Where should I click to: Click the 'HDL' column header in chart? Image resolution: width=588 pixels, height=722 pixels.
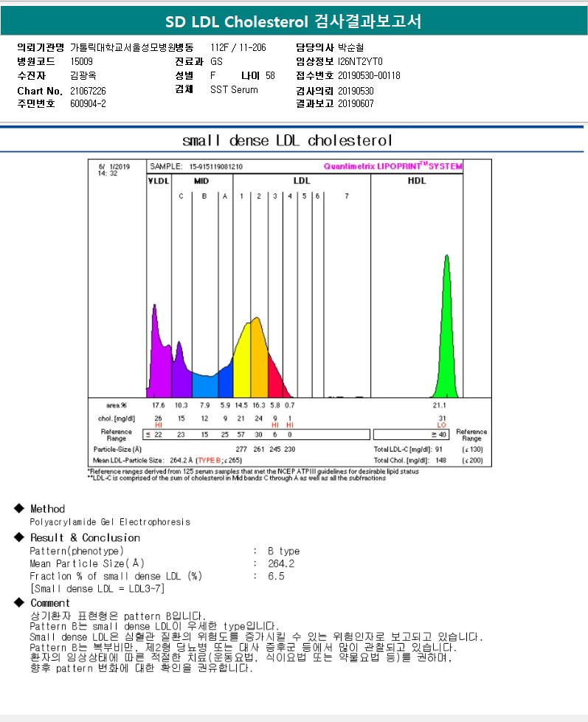(x=417, y=181)
